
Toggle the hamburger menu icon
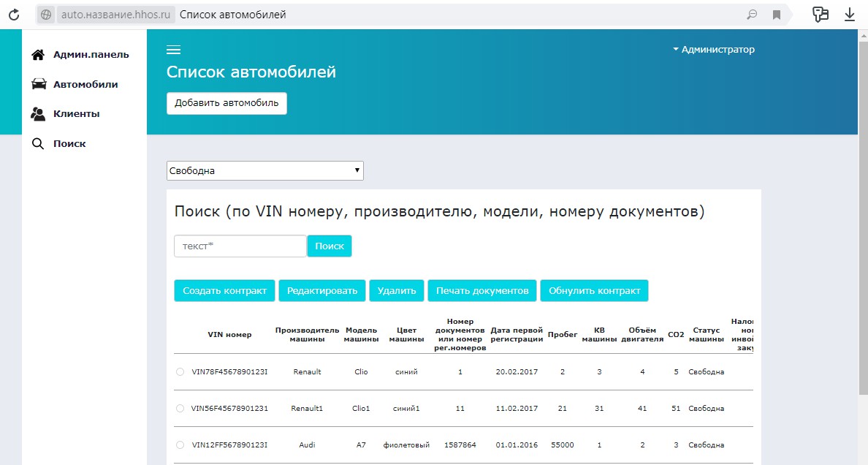pyautogui.click(x=173, y=50)
